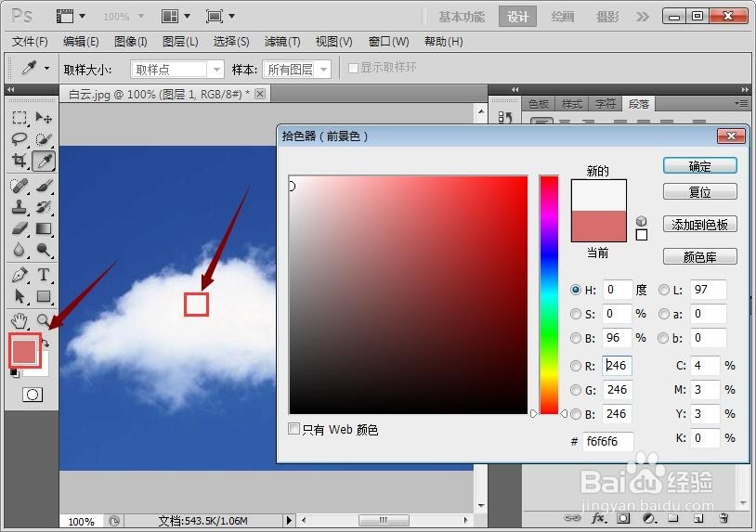The image size is (756, 532).
Task: Select the L lightness radio button
Action: point(664,290)
